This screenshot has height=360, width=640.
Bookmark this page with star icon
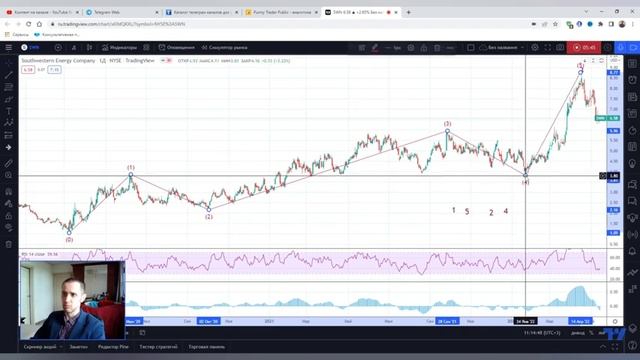tap(555, 24)
